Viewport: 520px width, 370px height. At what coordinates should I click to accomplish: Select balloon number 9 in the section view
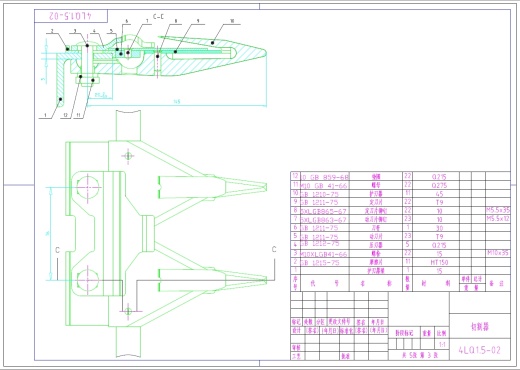[198, 21]
